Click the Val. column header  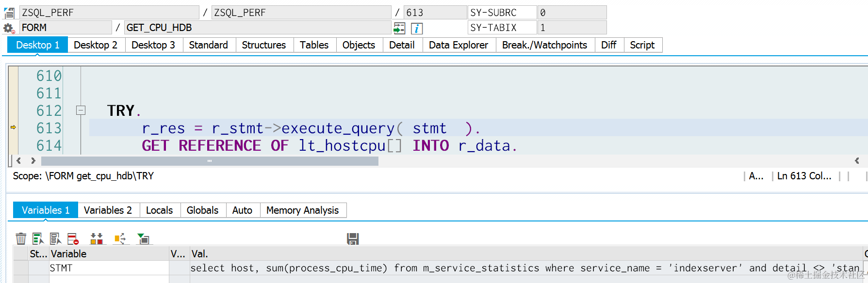pos(526,254)
